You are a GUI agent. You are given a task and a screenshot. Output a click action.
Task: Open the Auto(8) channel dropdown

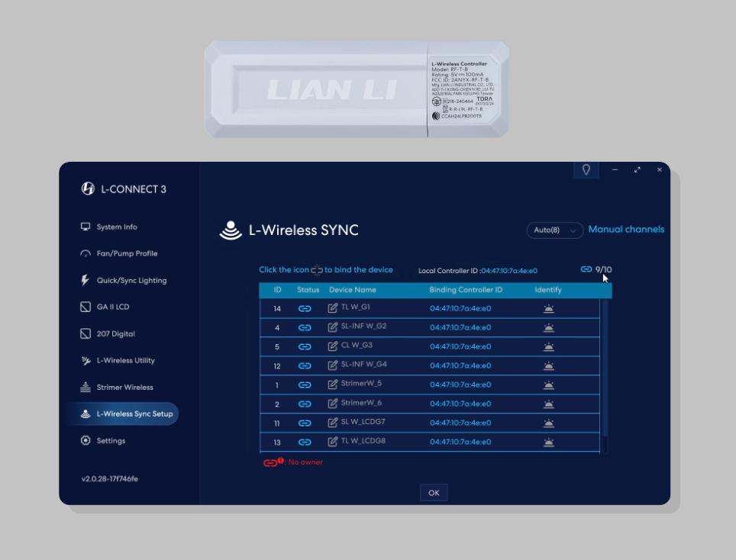(554, 230)
